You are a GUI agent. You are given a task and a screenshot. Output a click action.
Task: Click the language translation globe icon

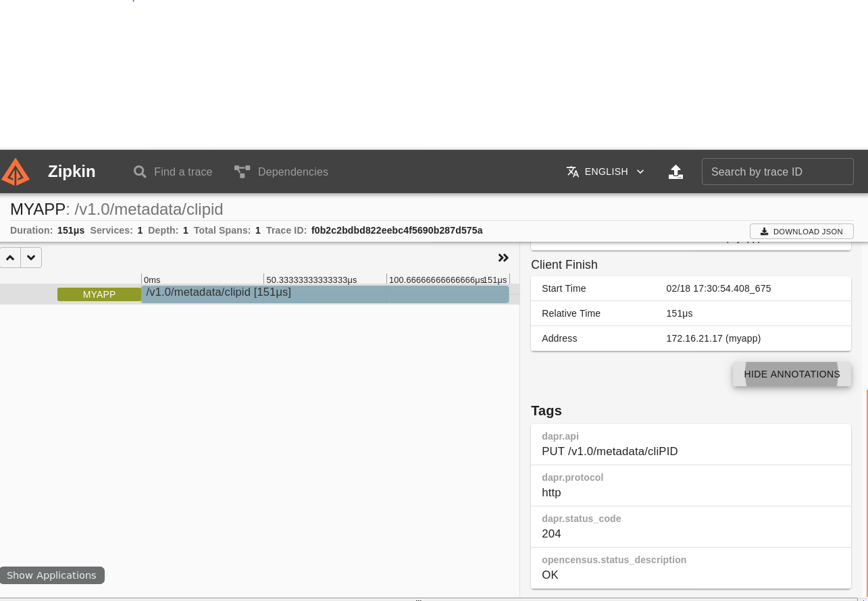click(572, 172)
